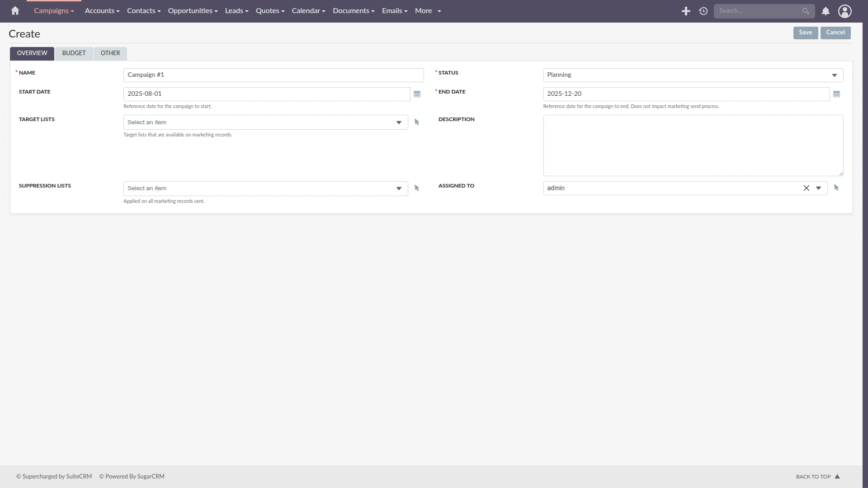This screenshot has height=488, width=868.
Task: Open the Start Date calendar picker
Action: [417, 94]
